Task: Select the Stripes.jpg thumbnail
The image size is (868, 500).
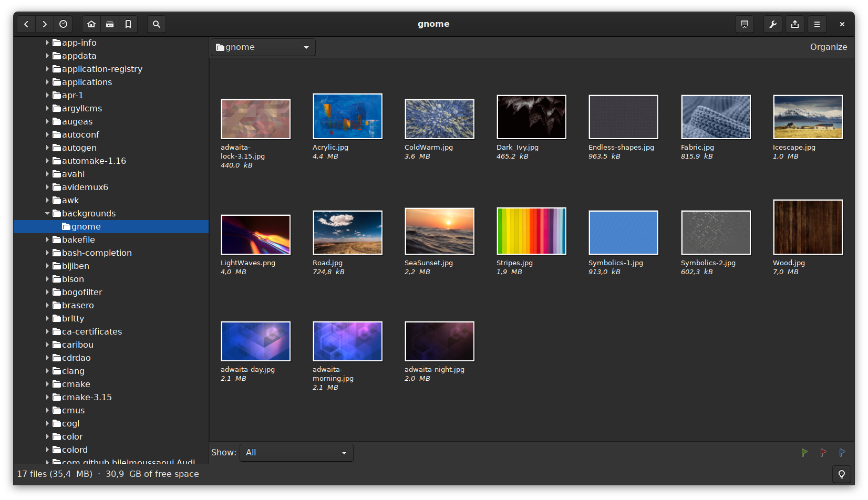Action: [x=531, y=231]
